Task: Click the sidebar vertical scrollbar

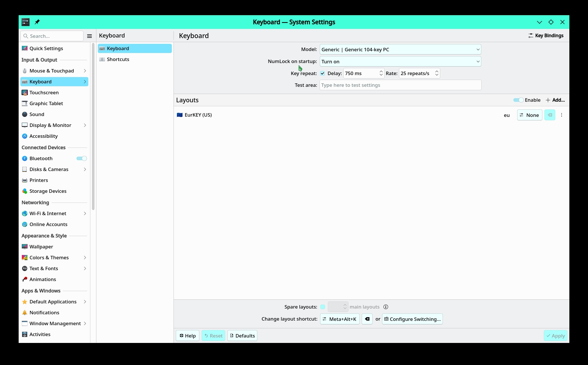Action: [x=93, y=126]
